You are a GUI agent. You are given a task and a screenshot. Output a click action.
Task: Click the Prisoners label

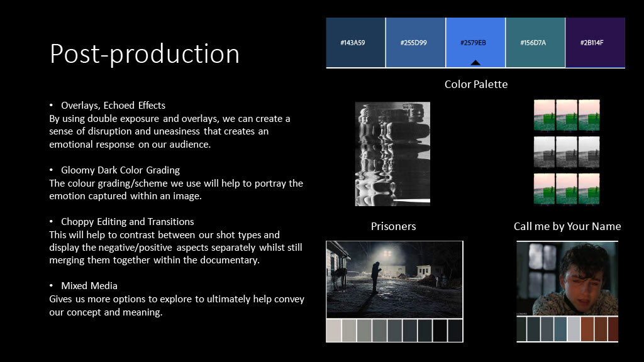point(394,226)
